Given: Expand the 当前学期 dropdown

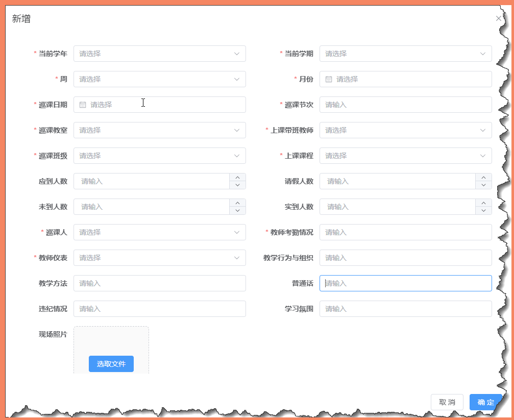Looking at the screenshot, I should point(405,54).
